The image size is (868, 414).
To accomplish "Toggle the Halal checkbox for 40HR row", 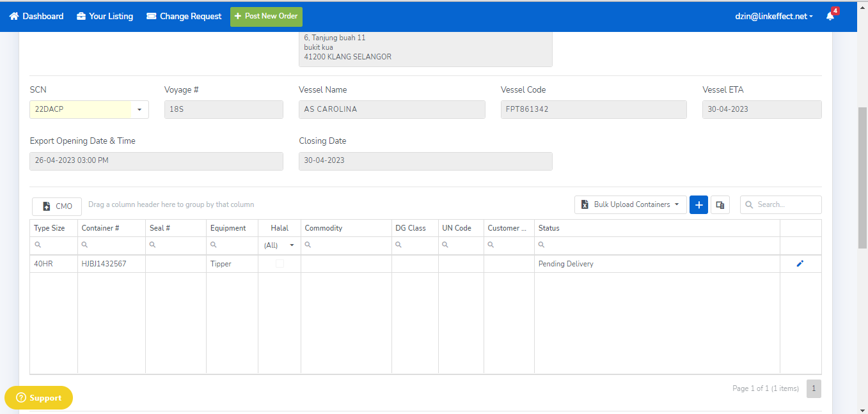I will [280, 263].
